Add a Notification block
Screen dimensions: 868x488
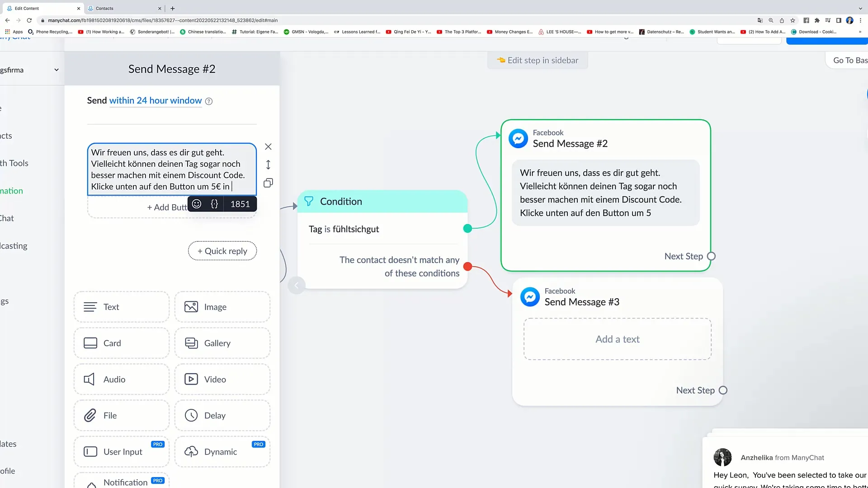click(x=122, y=481)
